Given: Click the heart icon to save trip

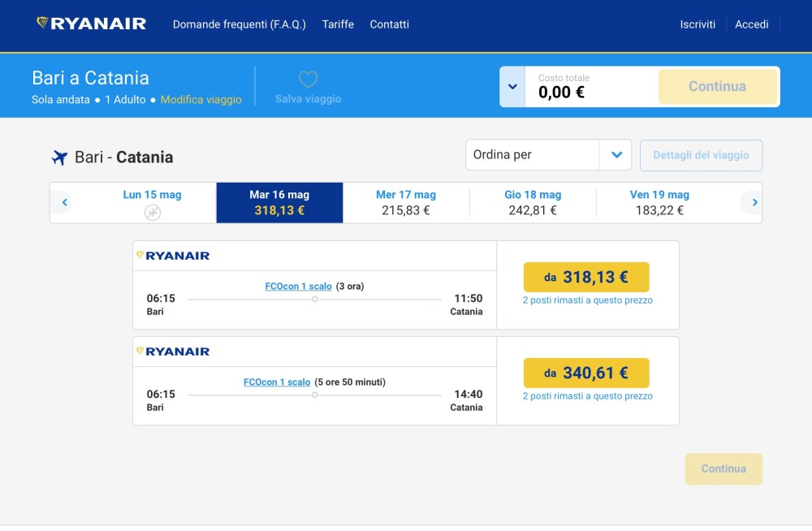Looking at the screenshot, I should [308, 80].
